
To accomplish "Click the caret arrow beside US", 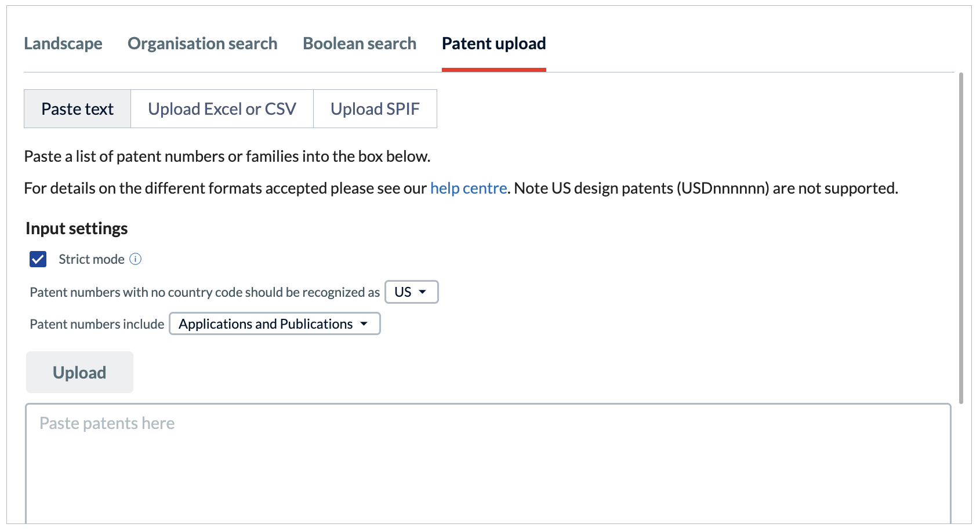I will (x=422, y=292).
